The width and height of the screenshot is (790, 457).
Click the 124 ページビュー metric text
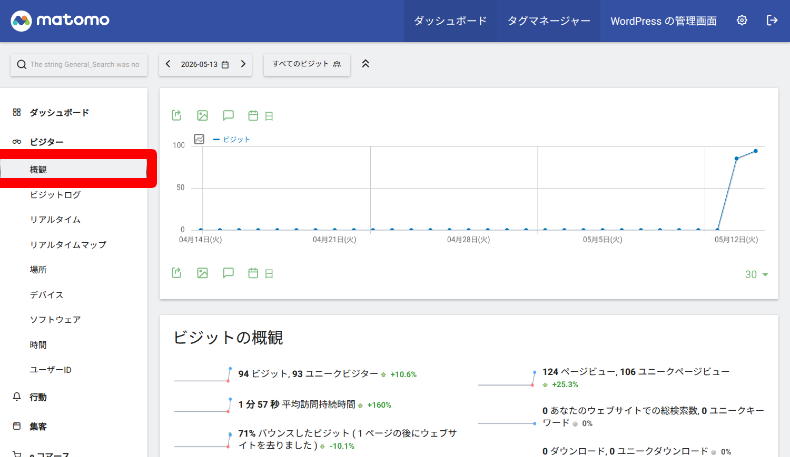click(x=636, y=372)
